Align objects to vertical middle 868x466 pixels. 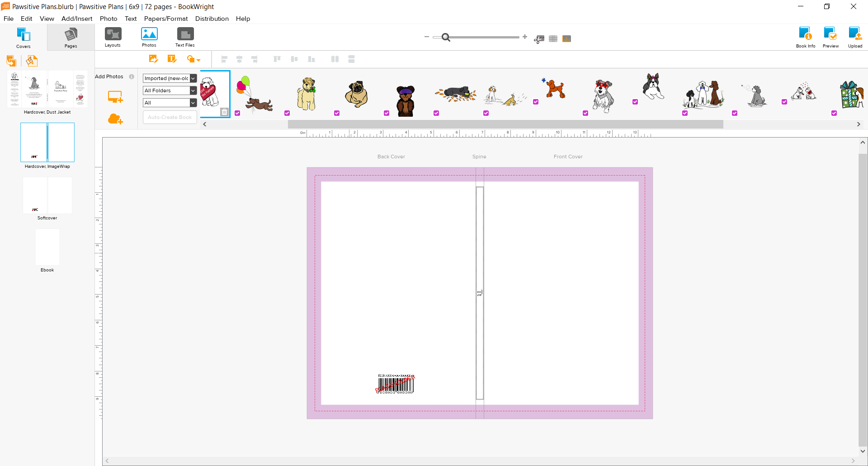(294, 59)
